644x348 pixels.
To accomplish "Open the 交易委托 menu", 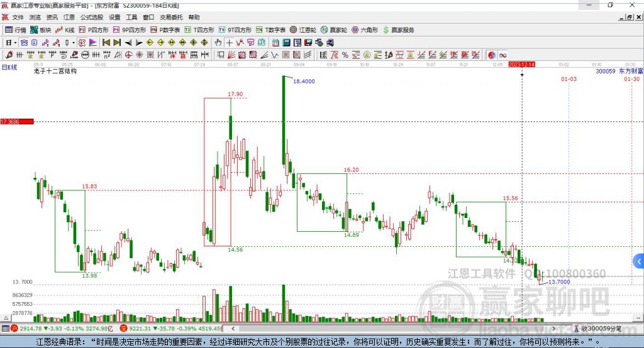I will click(171, 17).
